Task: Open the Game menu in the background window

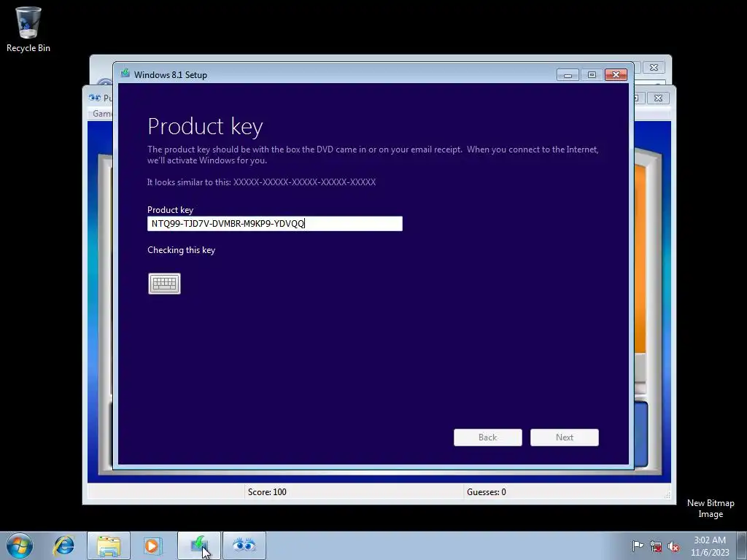Action: [101, 113]
